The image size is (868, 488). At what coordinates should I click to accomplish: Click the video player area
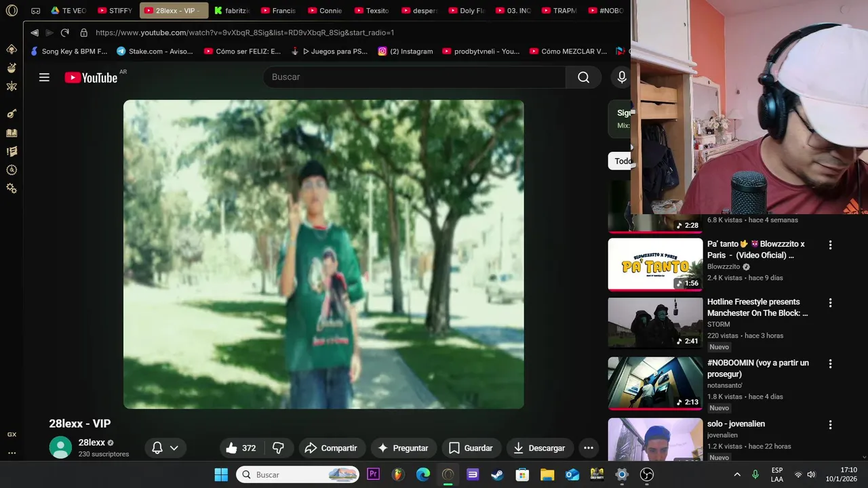pyautogui.click(x=323, y=254)
